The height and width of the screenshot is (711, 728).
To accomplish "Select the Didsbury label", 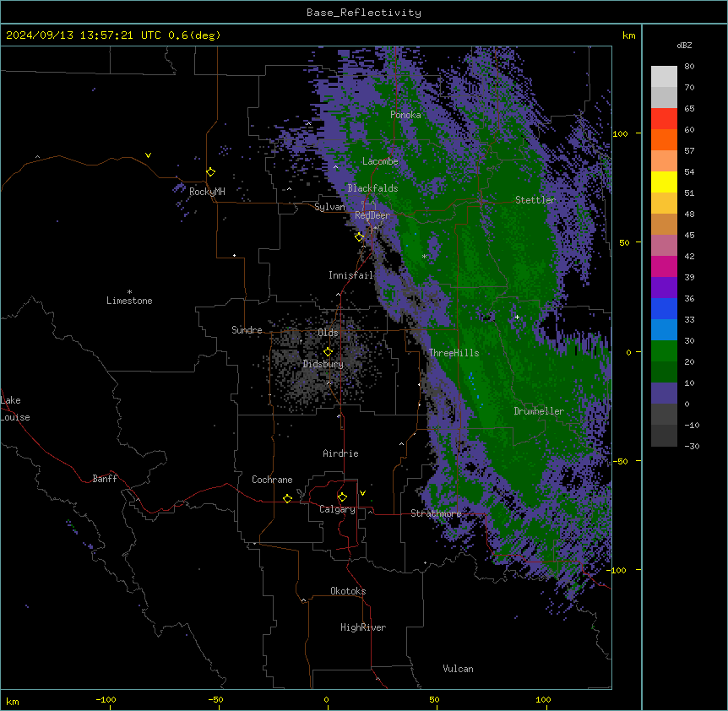I will [323, 364].
